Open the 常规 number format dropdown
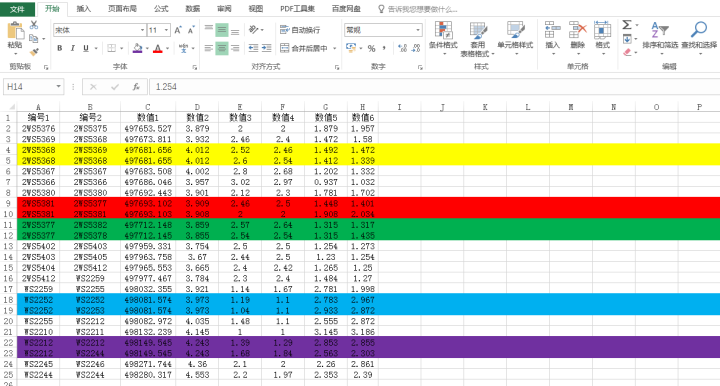The width and height of the screenshot is (720, 386). 418,30
